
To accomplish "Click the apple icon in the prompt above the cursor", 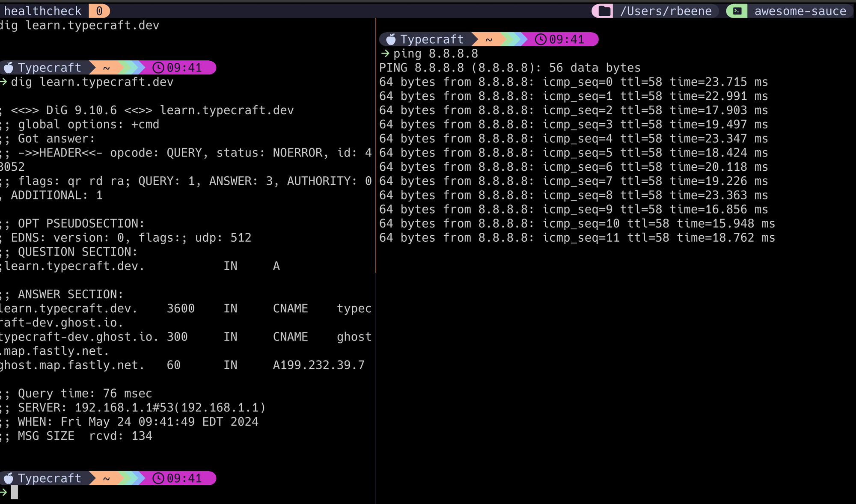I will [x=8, y=478].
